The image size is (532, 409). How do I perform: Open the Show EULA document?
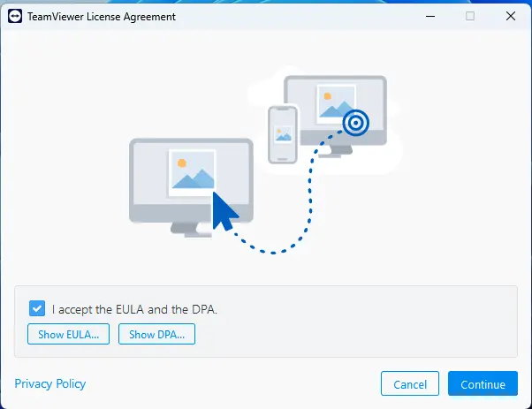69,334
